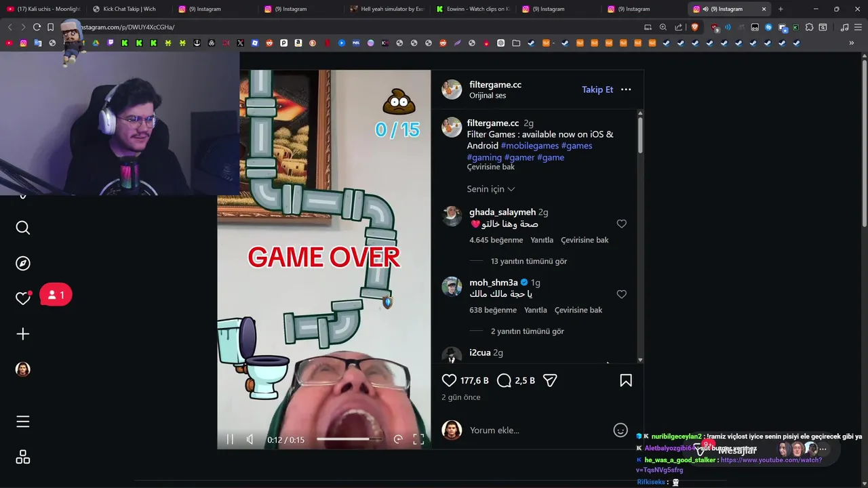868x488 pixels.
Task: Click the video loop/replay icon
Action: coord(398,439)
